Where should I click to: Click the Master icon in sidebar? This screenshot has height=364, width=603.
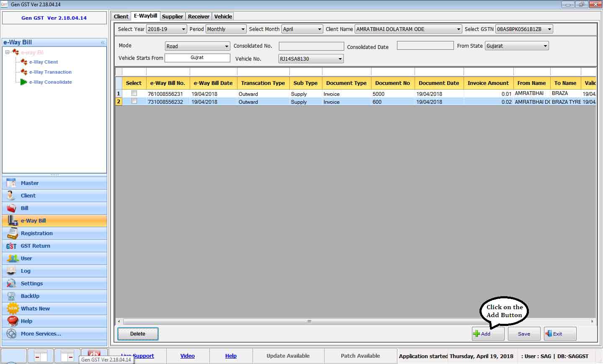tap(11, 183)
